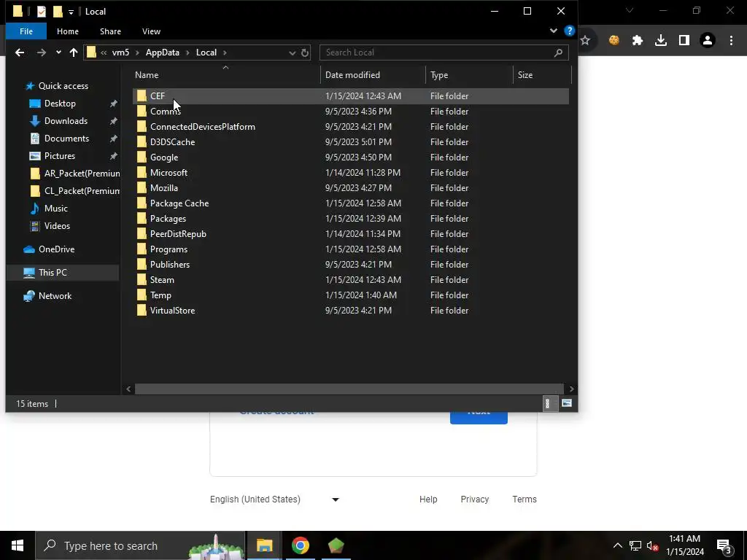
Task: Open recent locations dropdown
Action: pyautogui.click(x=58, y=52)
